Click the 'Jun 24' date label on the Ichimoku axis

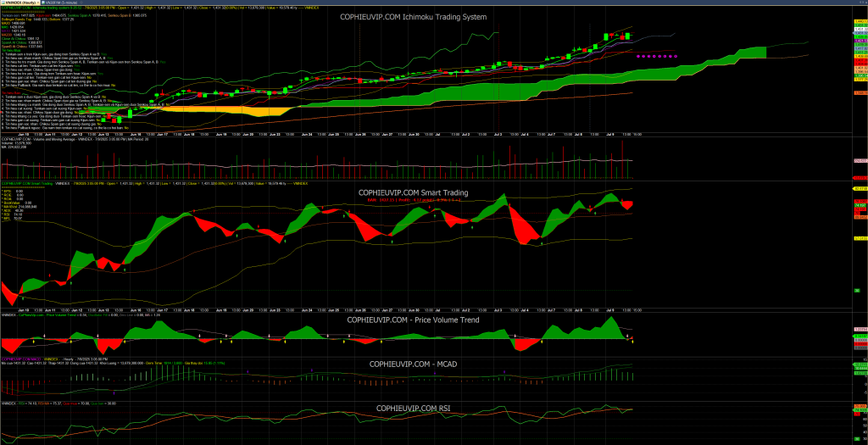tap(307, 134)
